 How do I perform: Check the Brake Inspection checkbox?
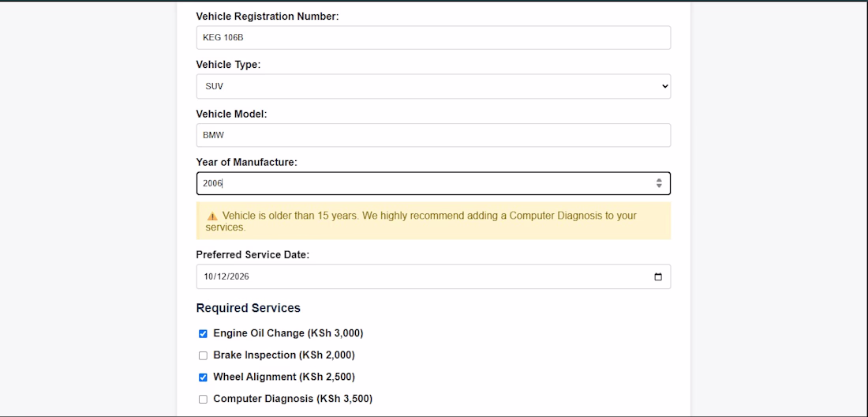203,355
